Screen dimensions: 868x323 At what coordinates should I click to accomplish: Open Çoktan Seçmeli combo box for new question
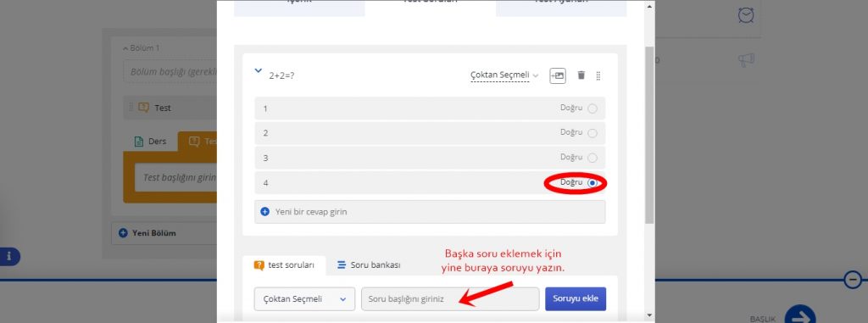tap(304, 298)
